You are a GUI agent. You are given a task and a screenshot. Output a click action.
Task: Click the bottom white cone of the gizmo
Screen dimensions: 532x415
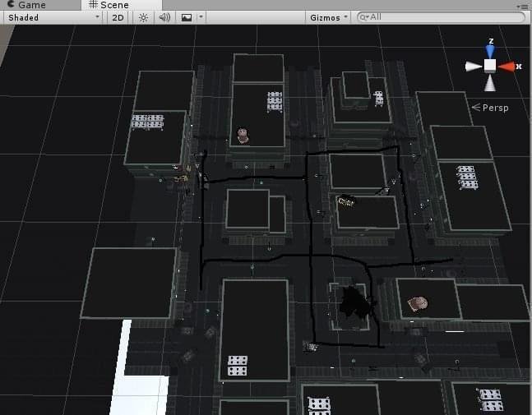pos(489,83)
